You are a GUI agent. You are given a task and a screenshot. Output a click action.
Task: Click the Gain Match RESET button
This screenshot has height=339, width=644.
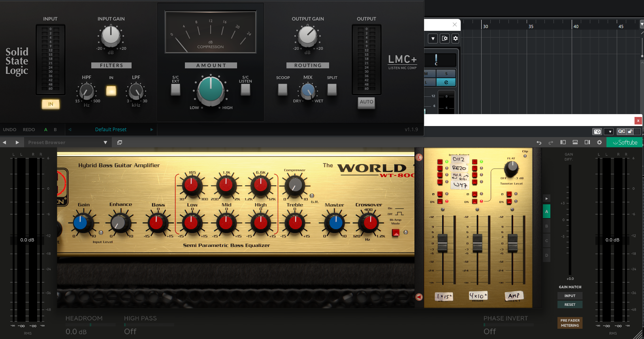(570, 304)
